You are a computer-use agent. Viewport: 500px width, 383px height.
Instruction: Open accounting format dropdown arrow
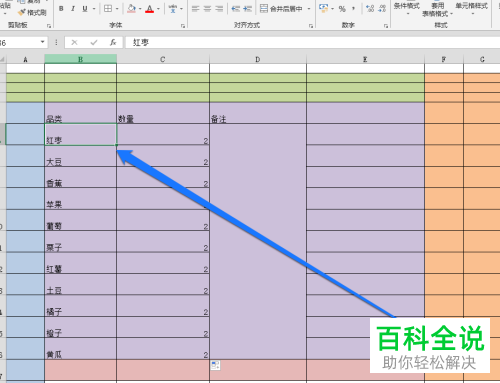pos(332,9)
